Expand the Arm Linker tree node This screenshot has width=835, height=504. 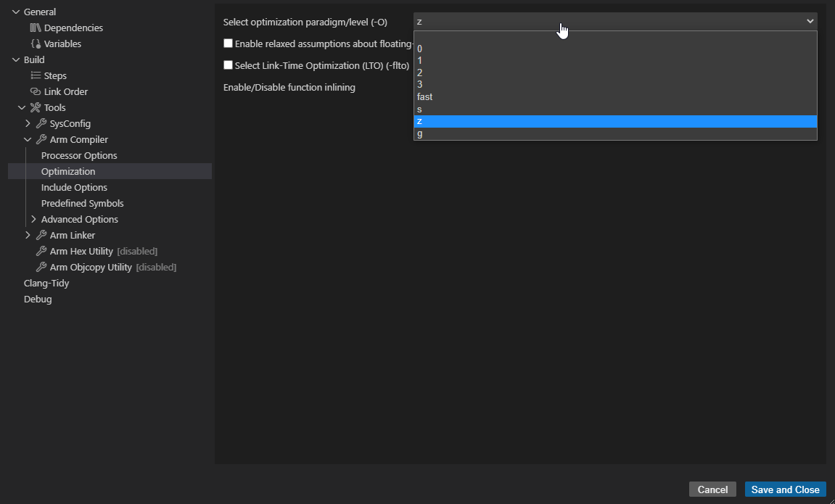point(28,235)
